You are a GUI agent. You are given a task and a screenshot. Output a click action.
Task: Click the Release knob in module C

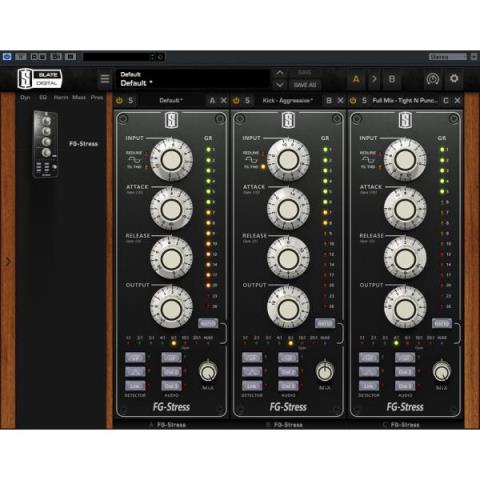coord(405,259)
